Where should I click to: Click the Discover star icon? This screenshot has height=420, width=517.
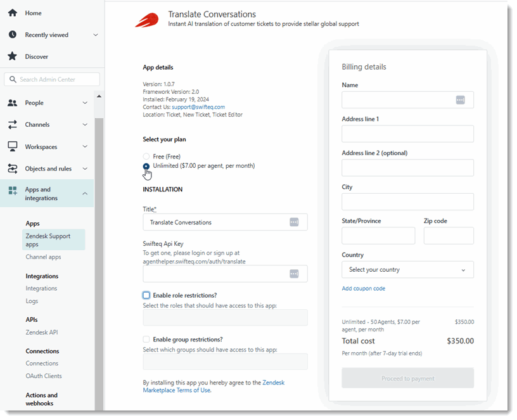click(13, 56)
